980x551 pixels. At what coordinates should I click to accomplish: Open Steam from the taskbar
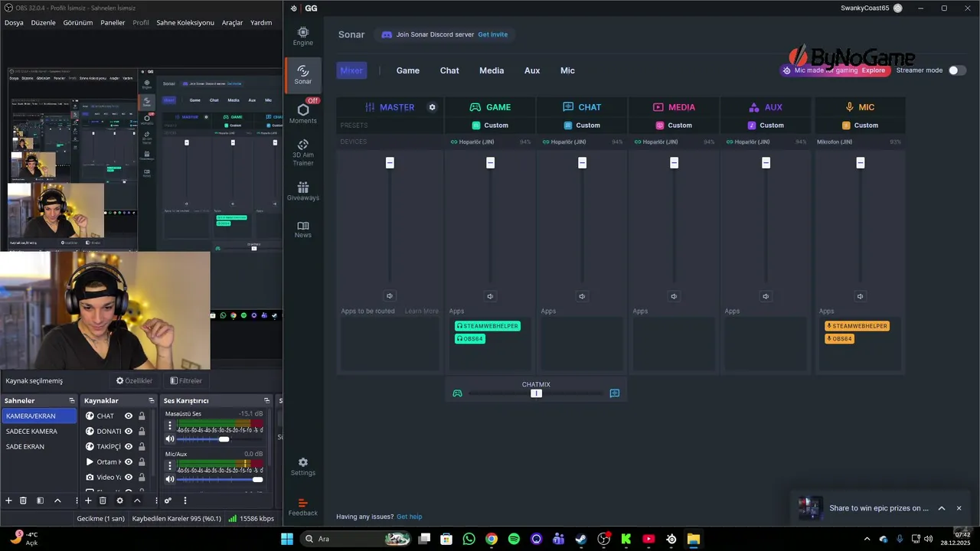coord(581,539)
